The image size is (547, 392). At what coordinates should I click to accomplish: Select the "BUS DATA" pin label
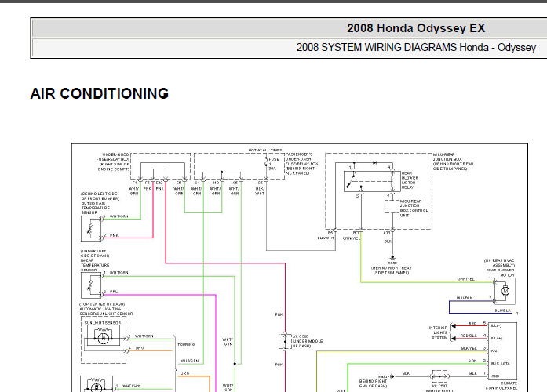click(500, 364)
